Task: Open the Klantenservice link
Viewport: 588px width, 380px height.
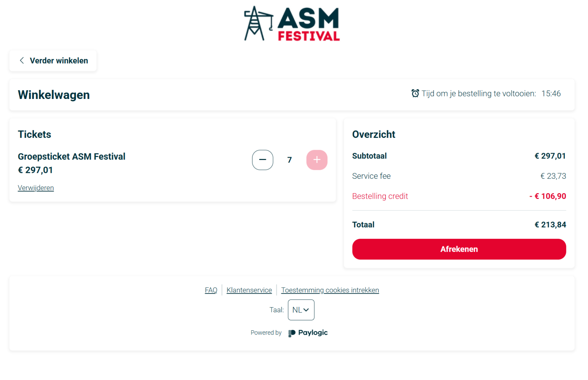Action: (249, 290)
